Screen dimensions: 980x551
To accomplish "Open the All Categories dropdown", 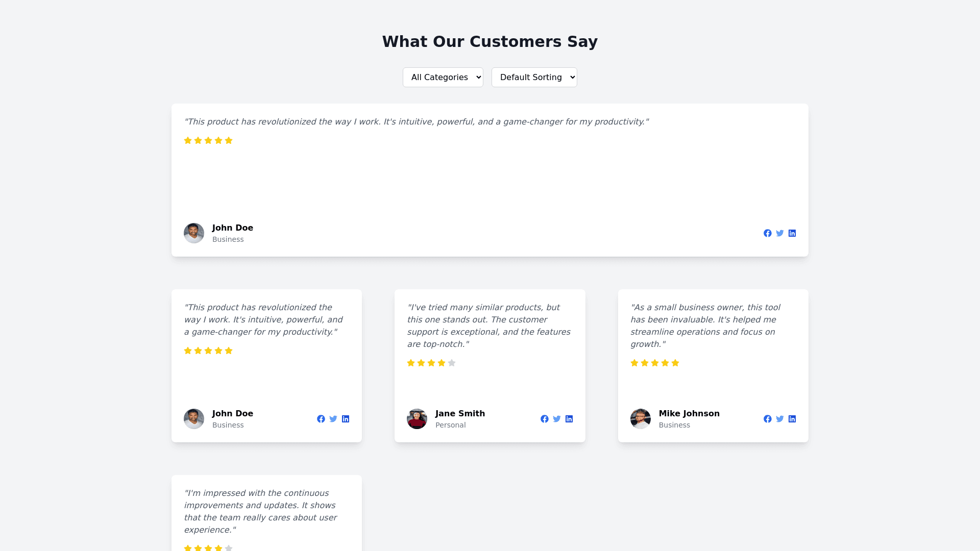I will 443,78.
